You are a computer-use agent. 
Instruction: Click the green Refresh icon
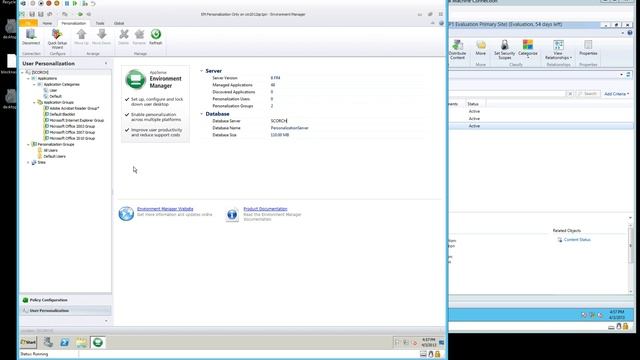pos(156,34)
